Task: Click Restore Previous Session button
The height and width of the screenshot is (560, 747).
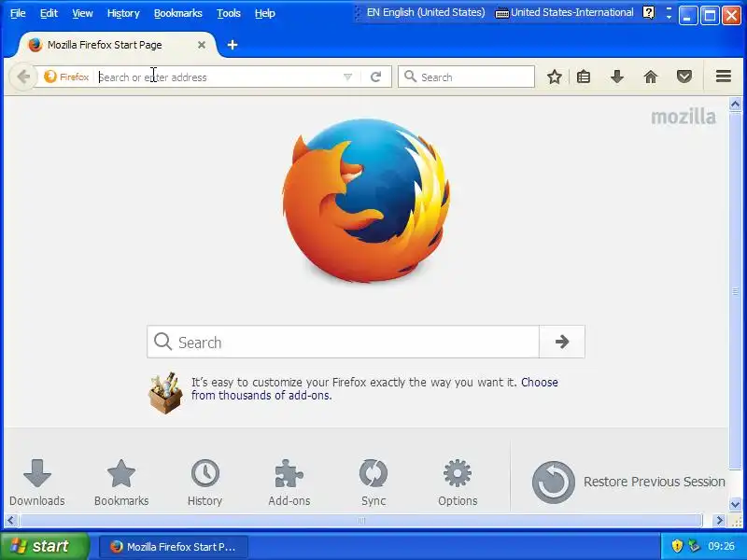Action: click(628, 482)
